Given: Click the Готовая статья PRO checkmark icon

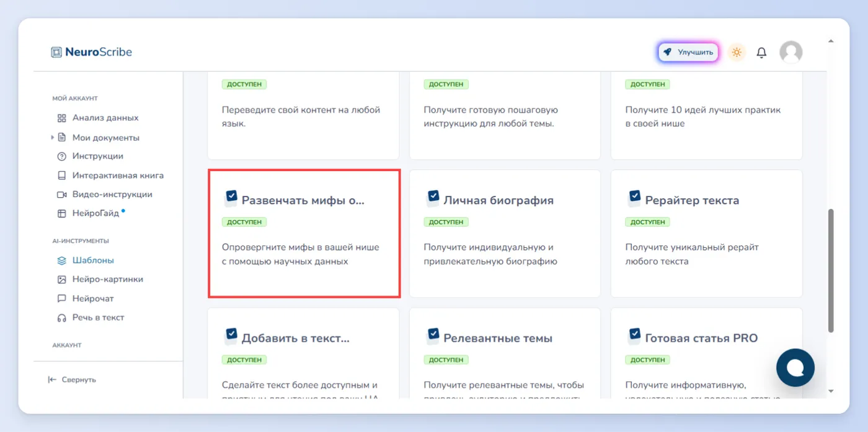Looking at the screenshot, I should 635,335.
